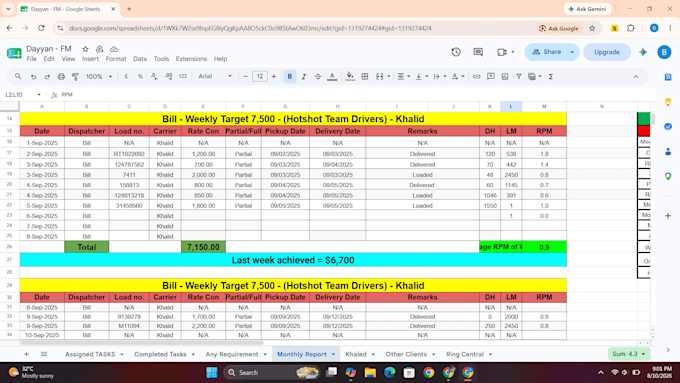The height and width of the screenshot is (383, 680).
Task: Star the Dayyan - FM document
Action: (85, 49)
